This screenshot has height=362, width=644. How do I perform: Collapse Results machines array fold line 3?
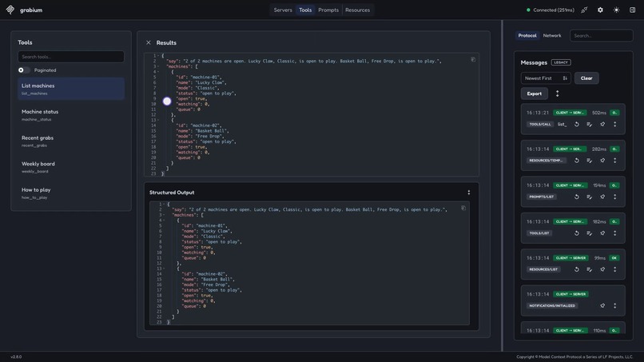tap(158, 66)
